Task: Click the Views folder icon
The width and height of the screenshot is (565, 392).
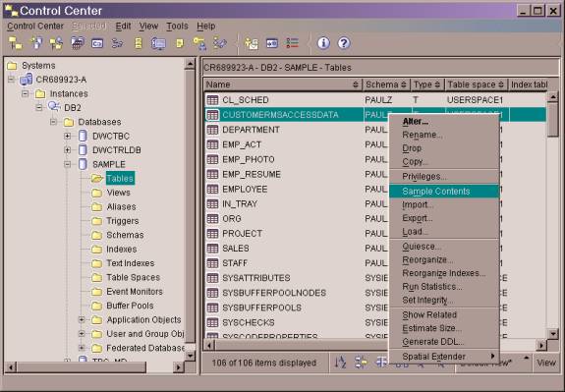Action: (x=96, y=193)
